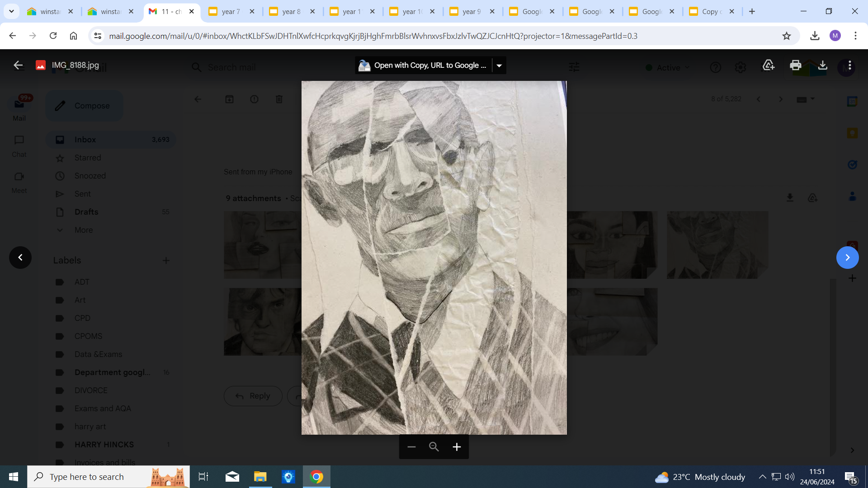868x488 pixels.
Task: Report the email as spam
Action: click(254, 99)
